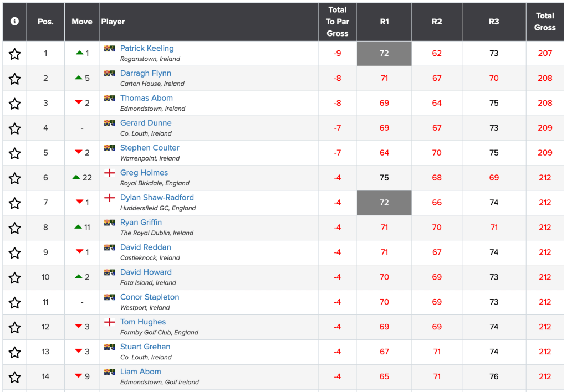567x392 pixels.
Task: Open Patrick Keeling player profile
Action: pos(147,48)
